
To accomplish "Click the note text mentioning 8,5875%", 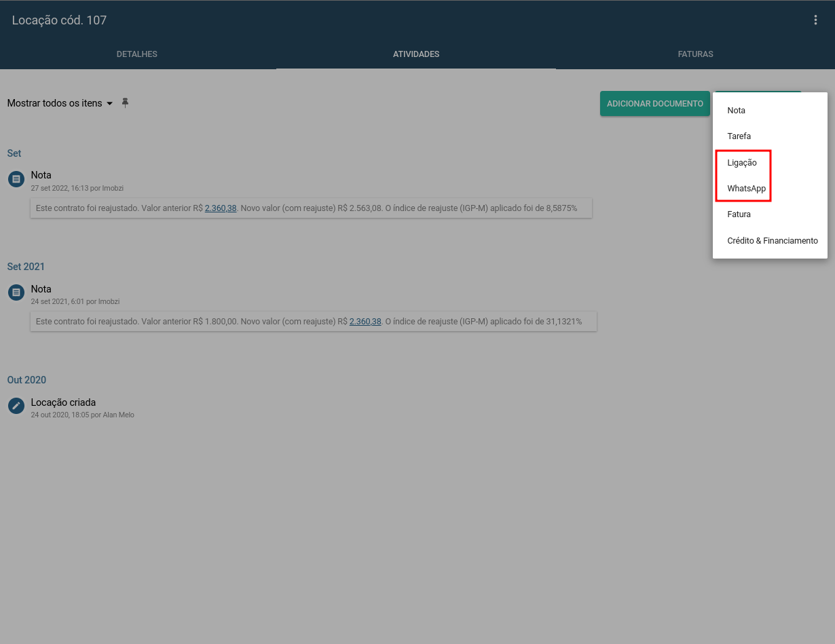I will coord(312,208).
